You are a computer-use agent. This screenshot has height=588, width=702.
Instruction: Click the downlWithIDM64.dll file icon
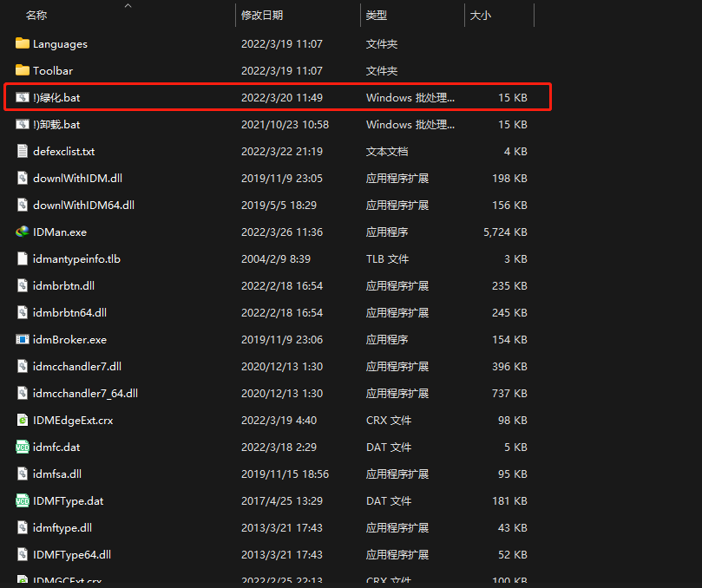coord(23,205)
